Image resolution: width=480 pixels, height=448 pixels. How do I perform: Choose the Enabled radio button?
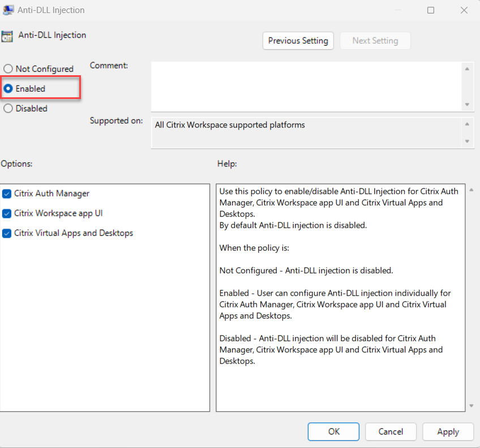[x=8, y=89]
